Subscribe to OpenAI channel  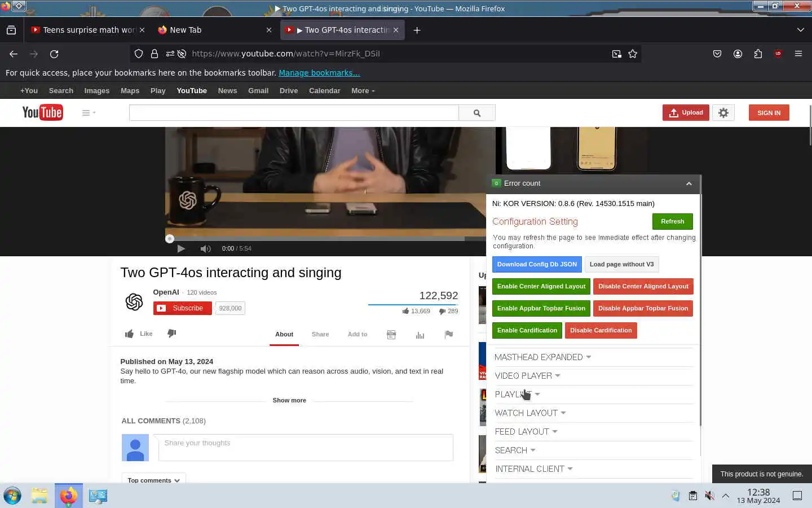pos(182,308)
